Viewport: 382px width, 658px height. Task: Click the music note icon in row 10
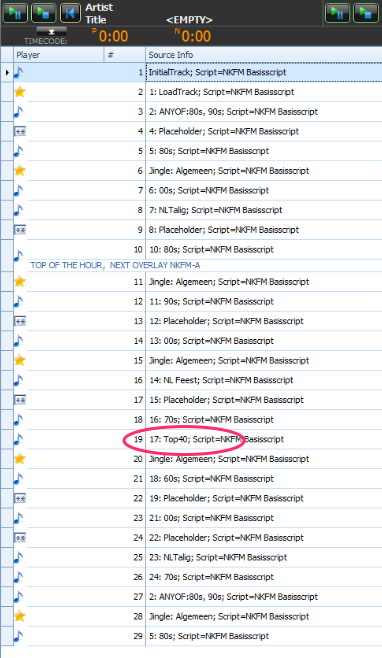(19, 255)
